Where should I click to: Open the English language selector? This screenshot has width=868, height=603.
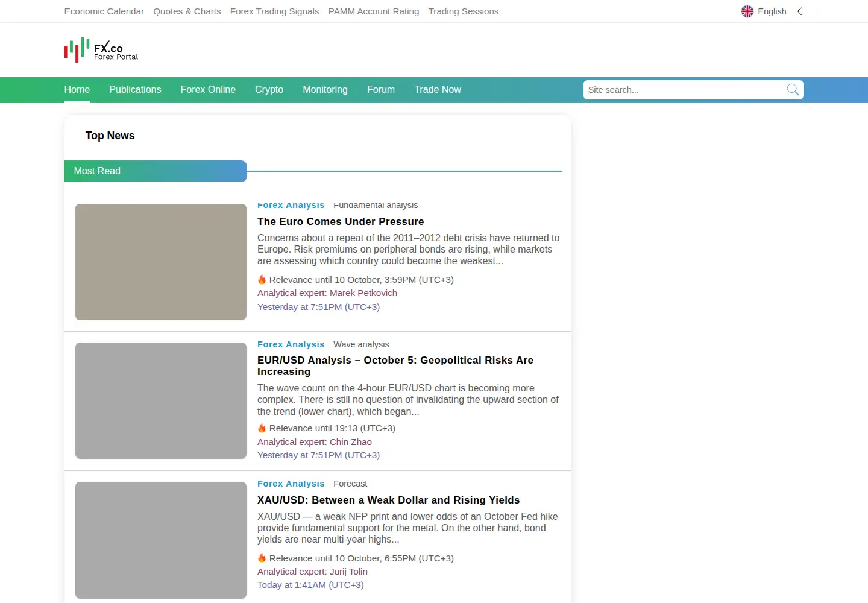tap(764, 11)
